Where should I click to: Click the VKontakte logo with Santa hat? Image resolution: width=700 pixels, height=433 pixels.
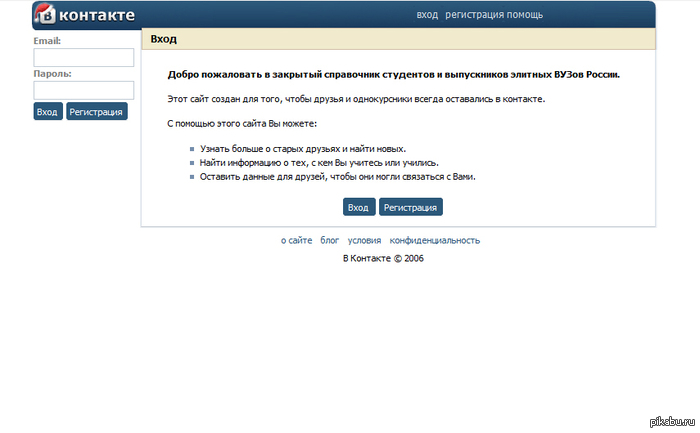tap(45, 14)
